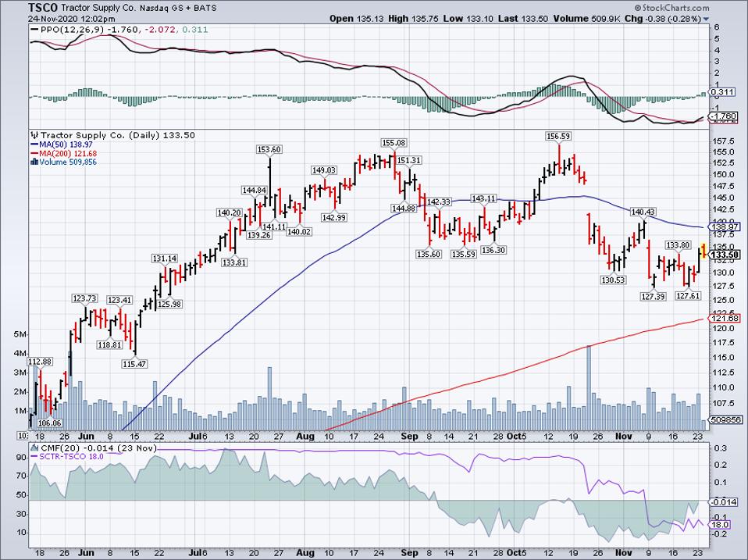Click the 131.14 price label
The width and height of the screenshot is (748, 560).
[x=165, y=259]
